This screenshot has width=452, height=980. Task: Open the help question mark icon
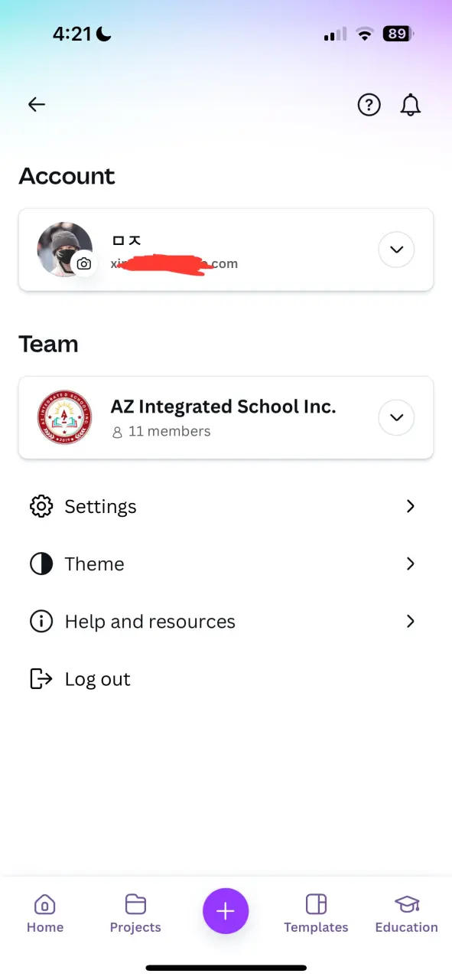click(x=369, y=105)
